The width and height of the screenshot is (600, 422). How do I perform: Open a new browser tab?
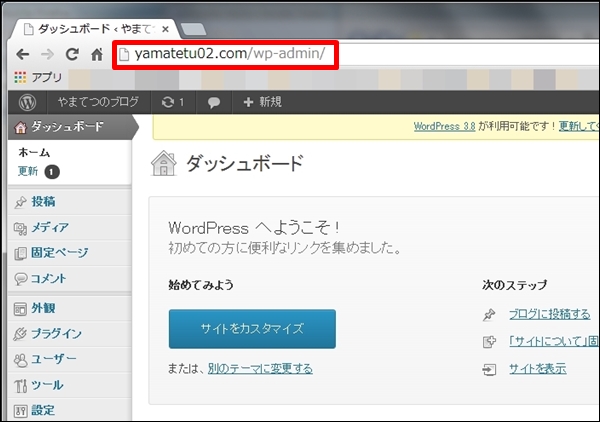pyautogui.click(x=193, y=29)
